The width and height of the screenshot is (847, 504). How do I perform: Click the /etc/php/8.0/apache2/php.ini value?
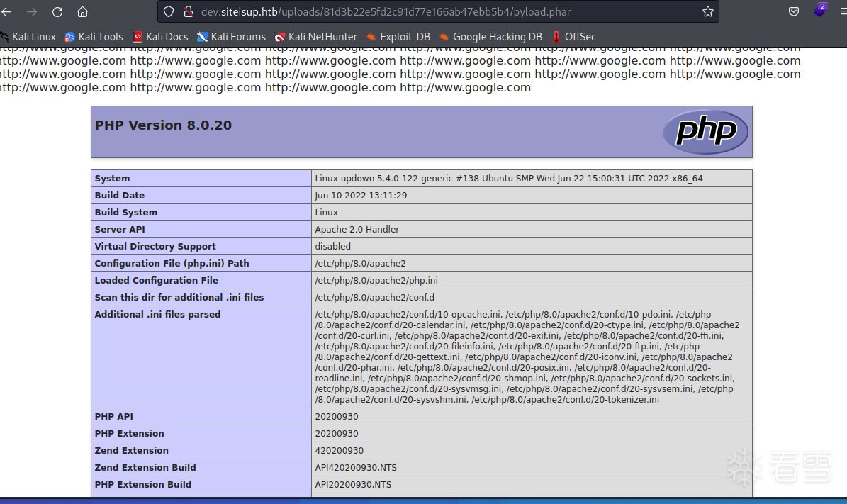[376, 281]
